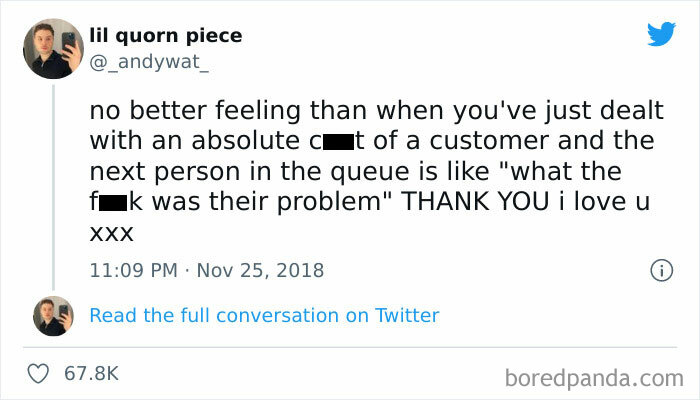
Task: Click the Twitter bird logo
Action: [x=661, y=34]
